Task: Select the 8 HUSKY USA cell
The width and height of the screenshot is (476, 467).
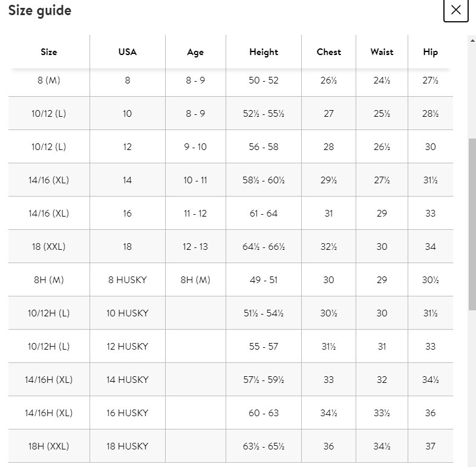Action: pyautogui.click(x=128, y=280)
